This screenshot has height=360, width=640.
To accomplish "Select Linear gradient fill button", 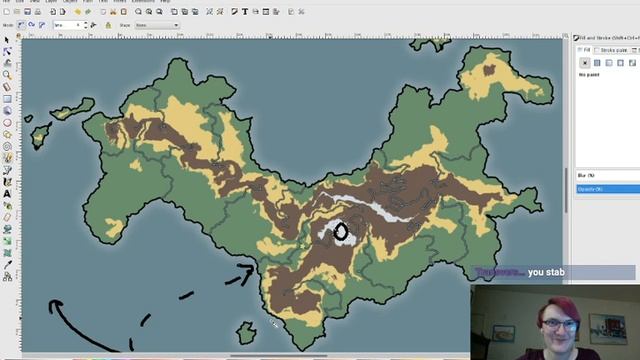I will tap(609, 63).
